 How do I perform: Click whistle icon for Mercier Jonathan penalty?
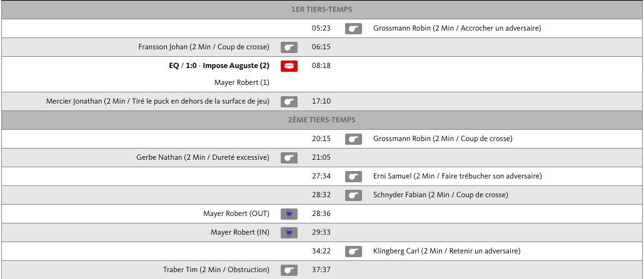pos(289,101)
